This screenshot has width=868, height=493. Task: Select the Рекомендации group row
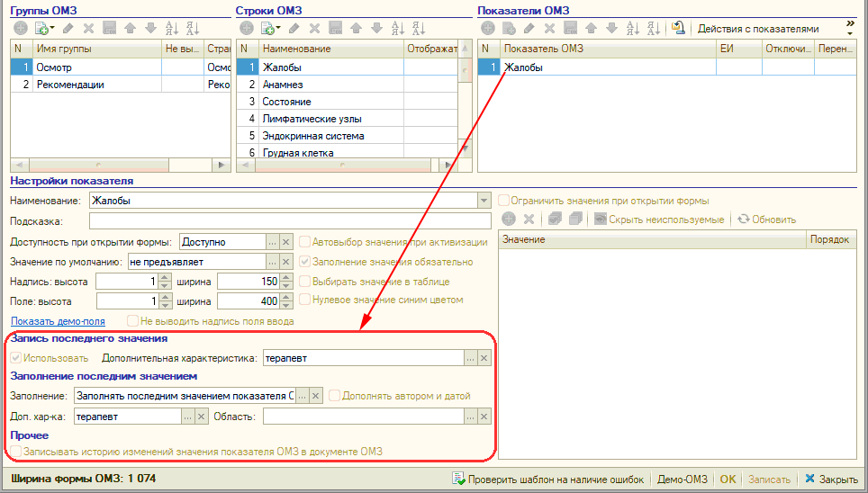pyautogui.click(x=70, y=85)
